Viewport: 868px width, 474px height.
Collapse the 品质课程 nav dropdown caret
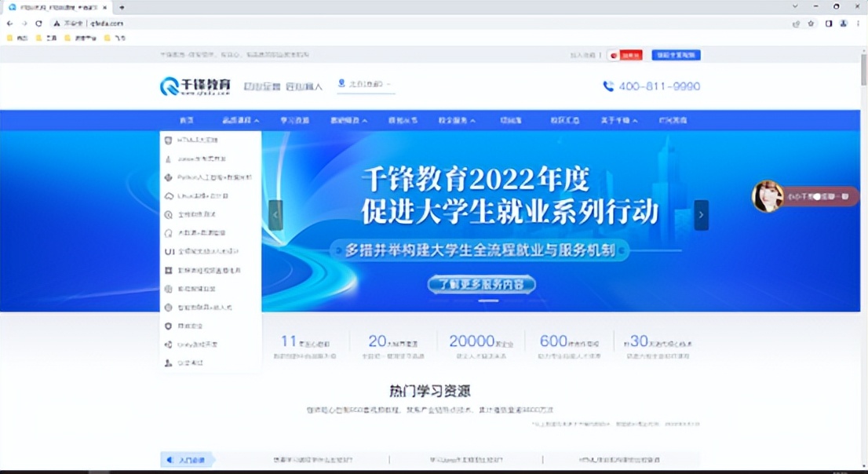coord(257,121)
